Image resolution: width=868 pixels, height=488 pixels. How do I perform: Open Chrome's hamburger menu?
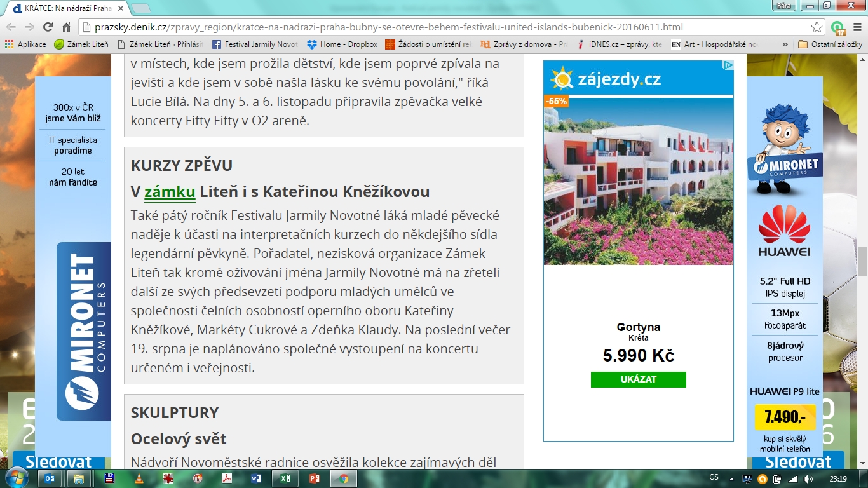point(857,27)
